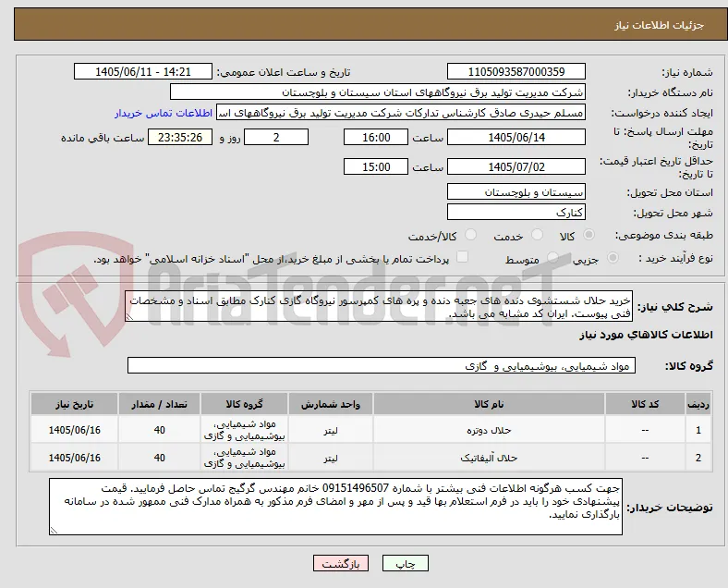Click the need date in the حلال آلیفاتیک row
Viewport: 728px width, 588px height.
74,458
